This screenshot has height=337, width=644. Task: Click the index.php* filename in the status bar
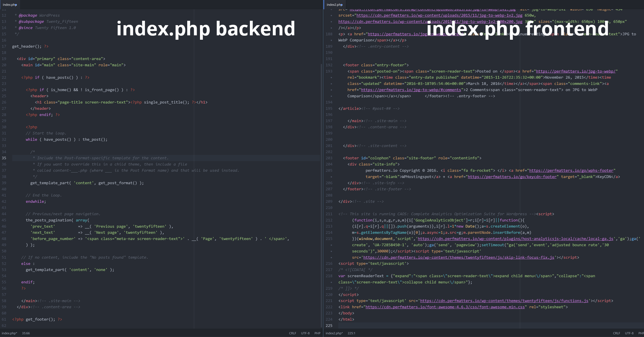tap(9, 333)
